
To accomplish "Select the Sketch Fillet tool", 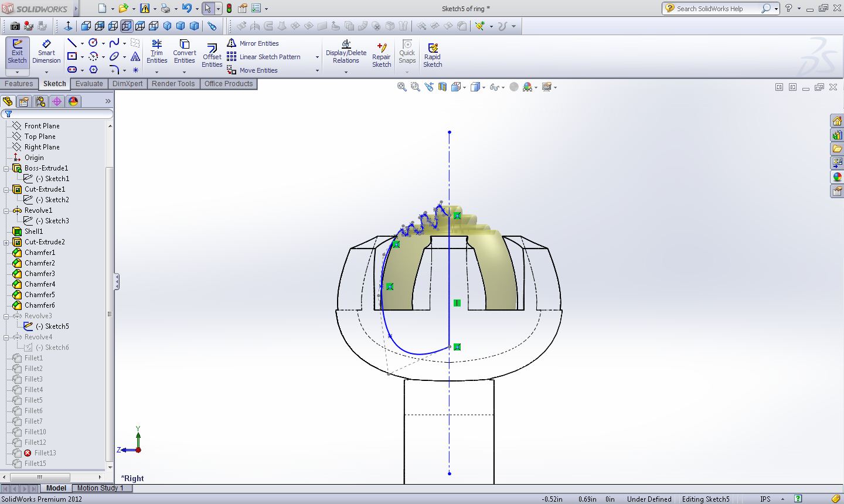I will [x=114, y=70].
